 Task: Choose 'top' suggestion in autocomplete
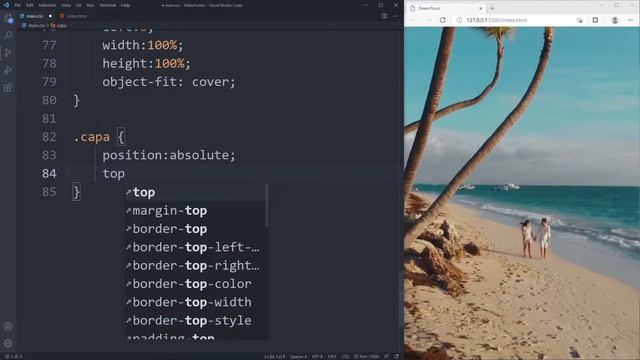click(x=195, y=192)
